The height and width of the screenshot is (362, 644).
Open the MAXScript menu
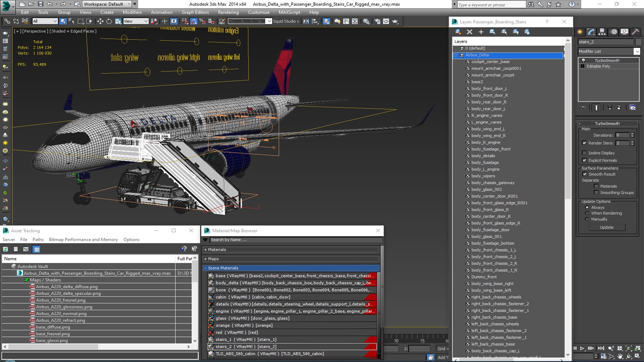(289, 12)
